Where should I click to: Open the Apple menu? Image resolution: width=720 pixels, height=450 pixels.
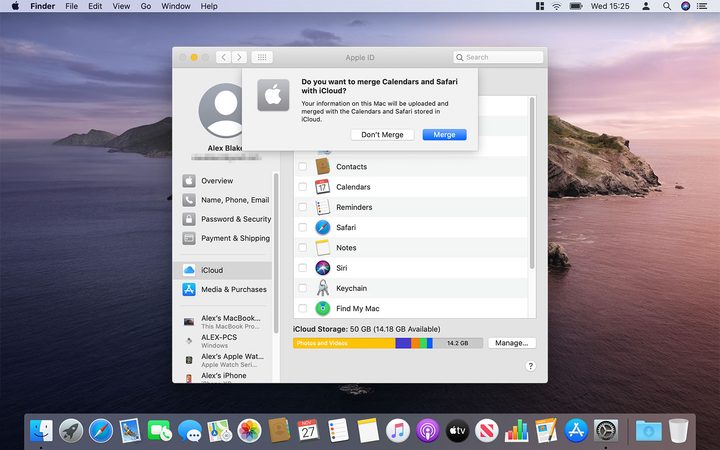click(15, 6)
